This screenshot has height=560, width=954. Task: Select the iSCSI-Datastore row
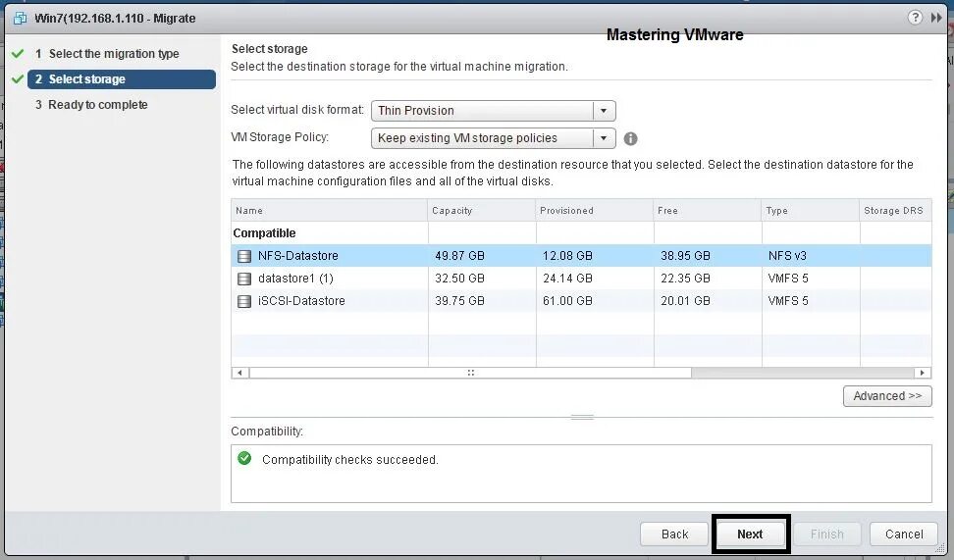click(x=581, y=301)
